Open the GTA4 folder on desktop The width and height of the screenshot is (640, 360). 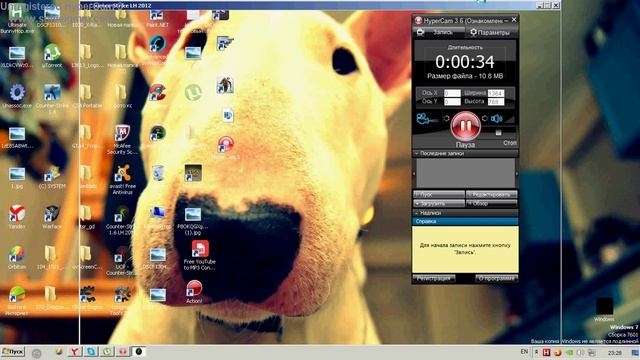(x=86, y=136)
